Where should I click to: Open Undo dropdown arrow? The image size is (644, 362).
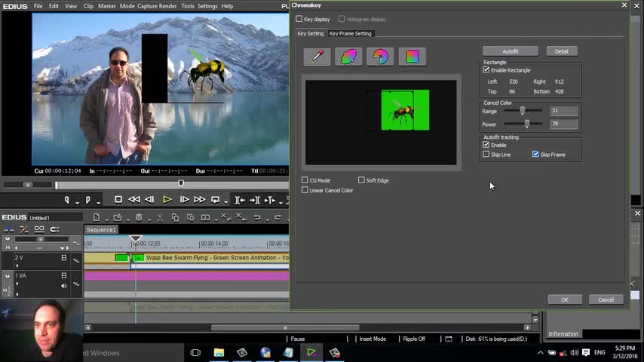coord(268,219)
